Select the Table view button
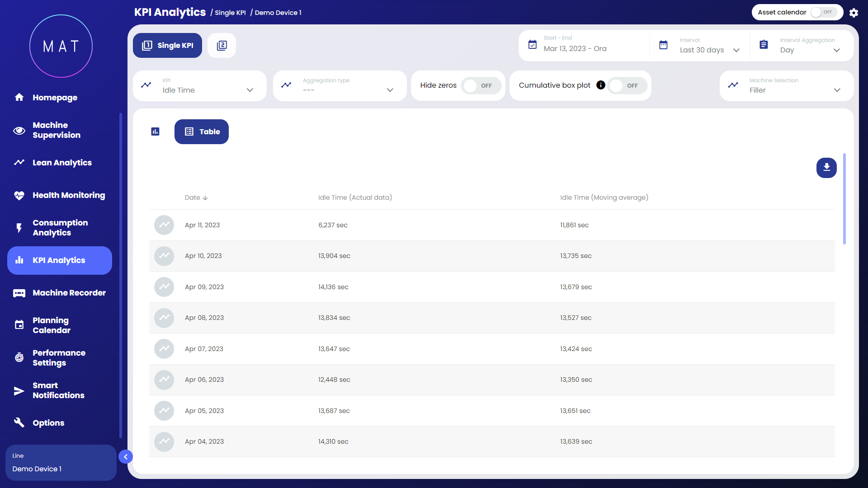This screenshot has height=488, width=868. click(x=202, y=131)
